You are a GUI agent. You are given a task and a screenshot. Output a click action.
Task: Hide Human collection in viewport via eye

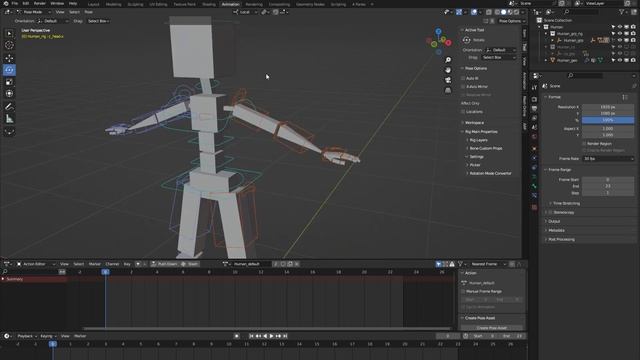click(620, 27)
